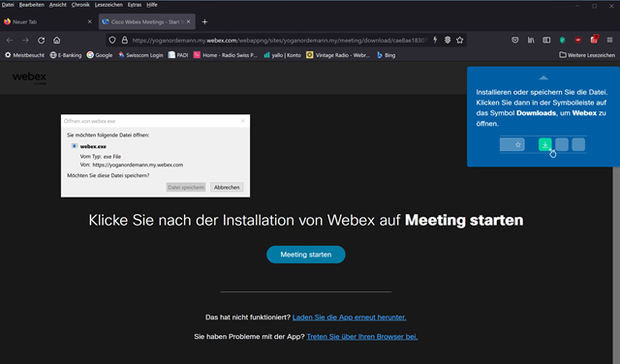Open the Datei menu
Viewport: 620px width, 364px height.
(x=8, y=5)
